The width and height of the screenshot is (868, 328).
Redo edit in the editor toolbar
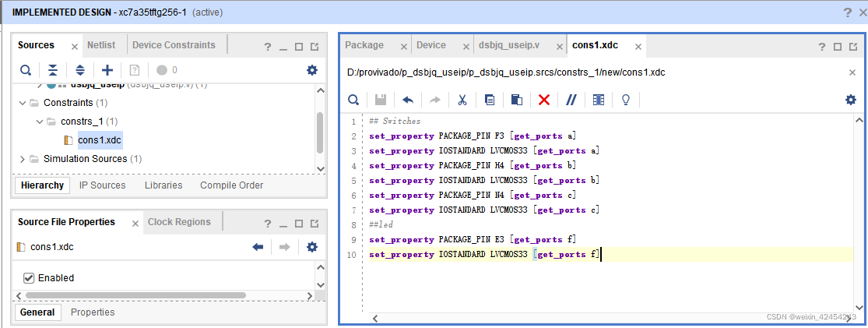[x=435, y=100]
